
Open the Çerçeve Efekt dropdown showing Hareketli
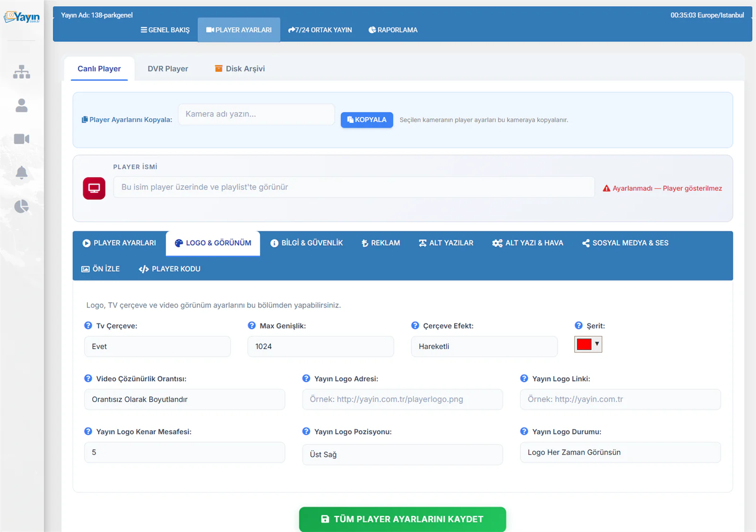point(484,346)
